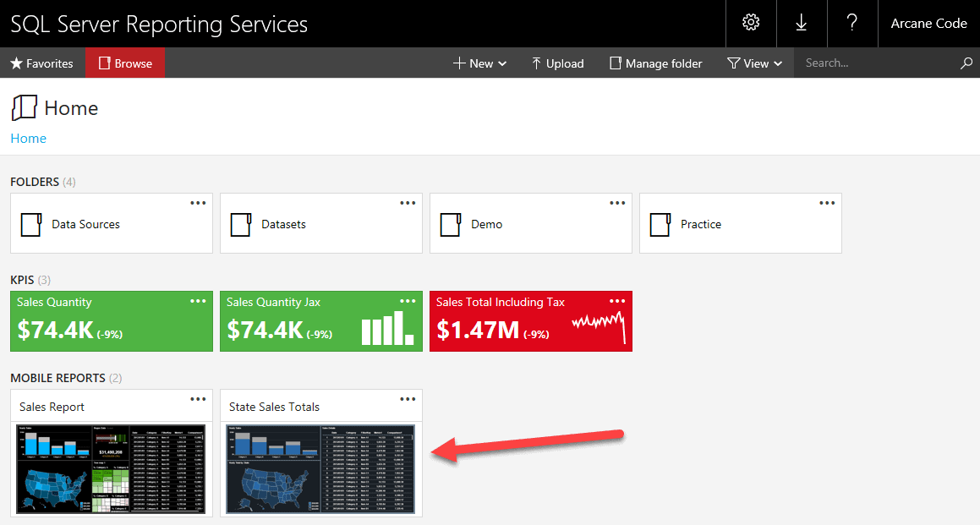Screen dimensions: 980x525
Task: Open the ellipsis menu on Datasets folder
Action: [x=408, y=203]
